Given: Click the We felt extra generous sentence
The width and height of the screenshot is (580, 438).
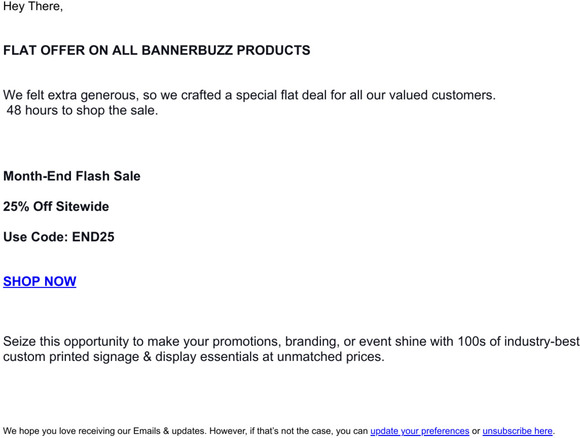Looking at the screenshot, I should coord(249,95).
